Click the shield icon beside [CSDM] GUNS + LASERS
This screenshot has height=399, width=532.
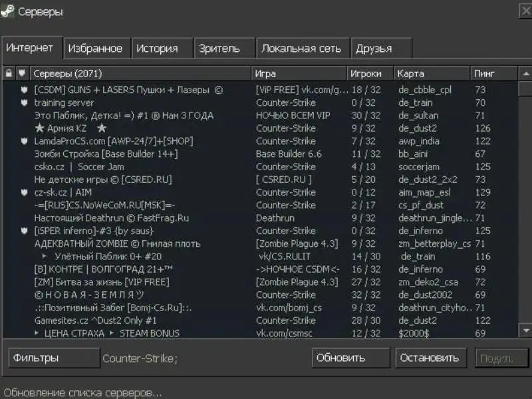pyautogui.click(x=24, y=90)
